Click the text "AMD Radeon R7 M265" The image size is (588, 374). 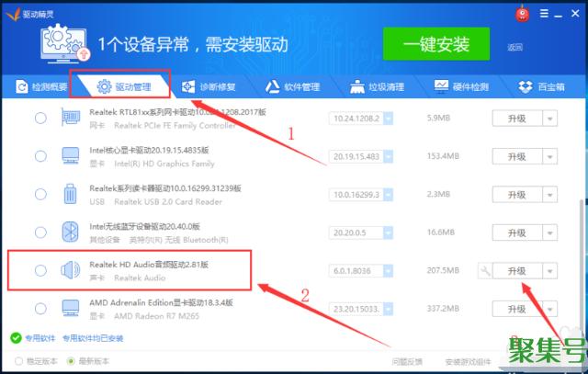[156, 316]
